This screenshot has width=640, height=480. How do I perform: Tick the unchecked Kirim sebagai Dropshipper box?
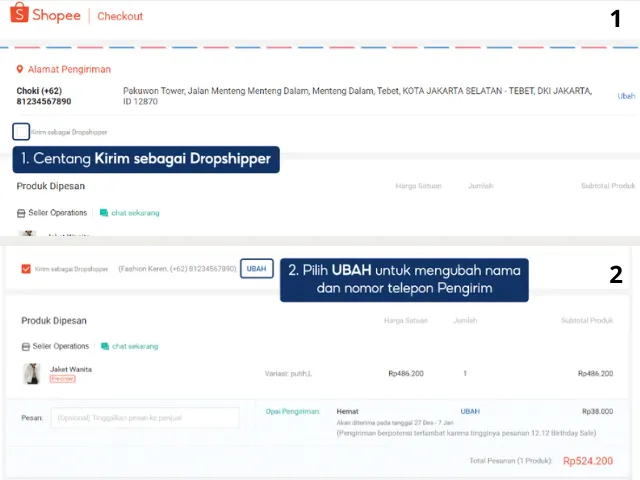coord(21,131)
